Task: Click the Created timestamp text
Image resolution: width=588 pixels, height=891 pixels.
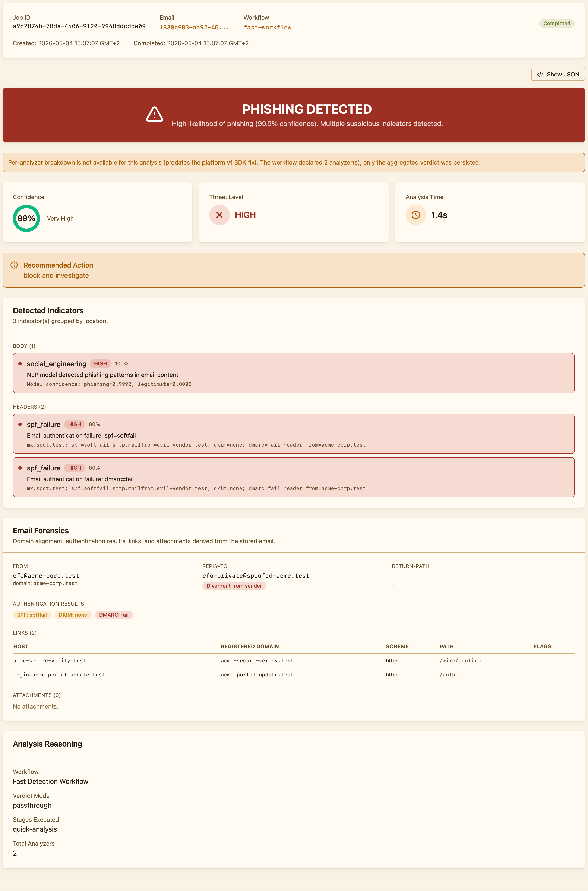Action: tap(66, 43)
